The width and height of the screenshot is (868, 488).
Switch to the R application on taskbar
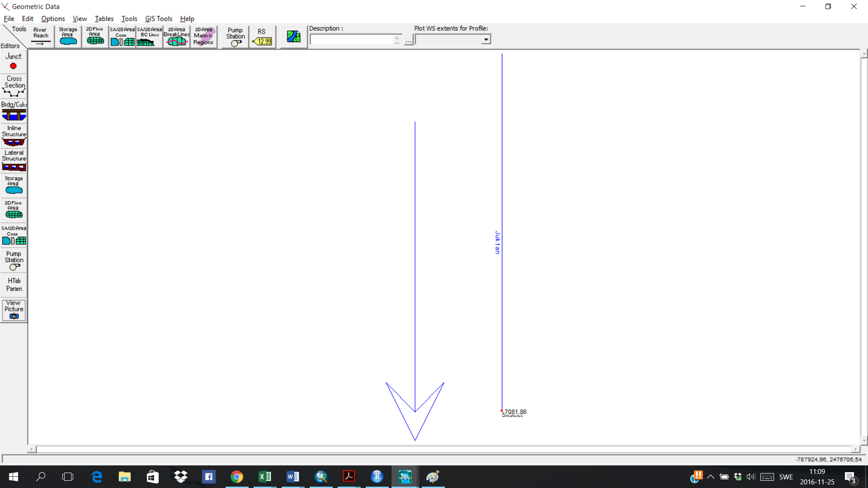(x=377, y=477)
